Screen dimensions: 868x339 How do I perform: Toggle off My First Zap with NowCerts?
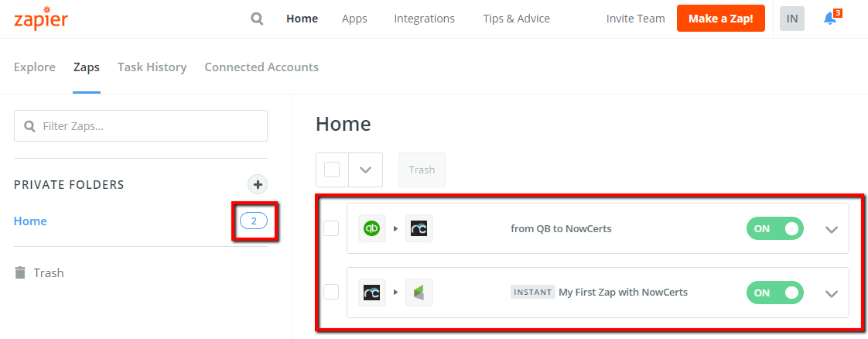pos(775,293)
